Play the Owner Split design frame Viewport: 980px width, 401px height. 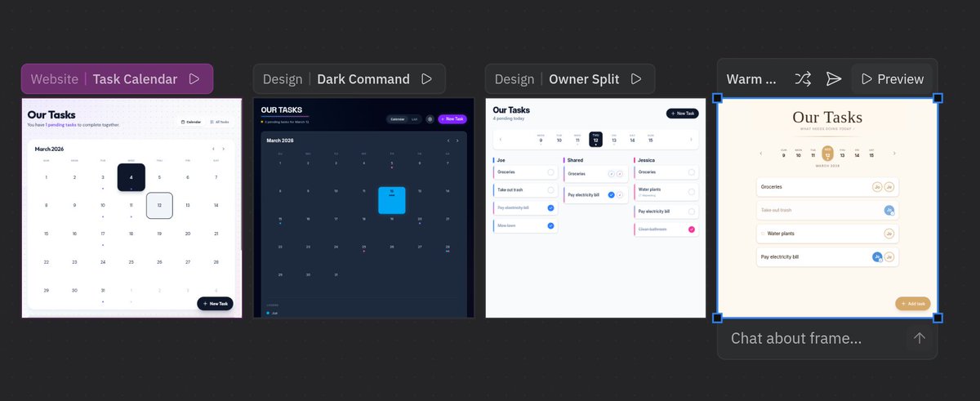tap(636, 79)
